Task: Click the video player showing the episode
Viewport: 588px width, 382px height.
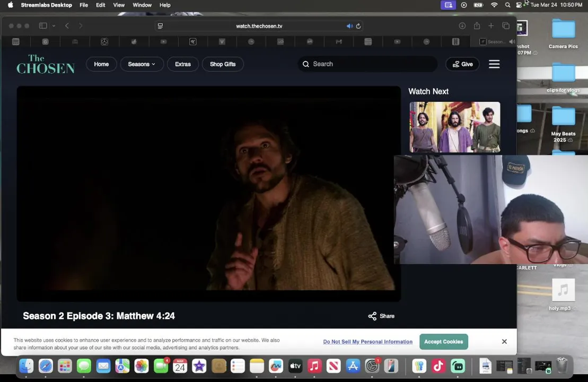Action: pyautogui.click(x=208, y=194)
